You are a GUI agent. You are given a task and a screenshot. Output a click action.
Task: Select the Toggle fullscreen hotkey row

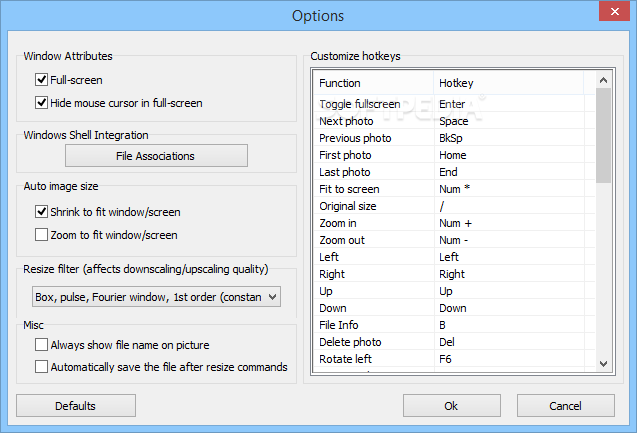point(454,104)
